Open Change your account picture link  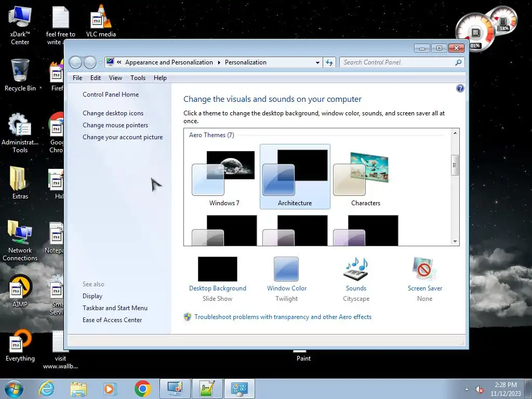click(123, 137)
